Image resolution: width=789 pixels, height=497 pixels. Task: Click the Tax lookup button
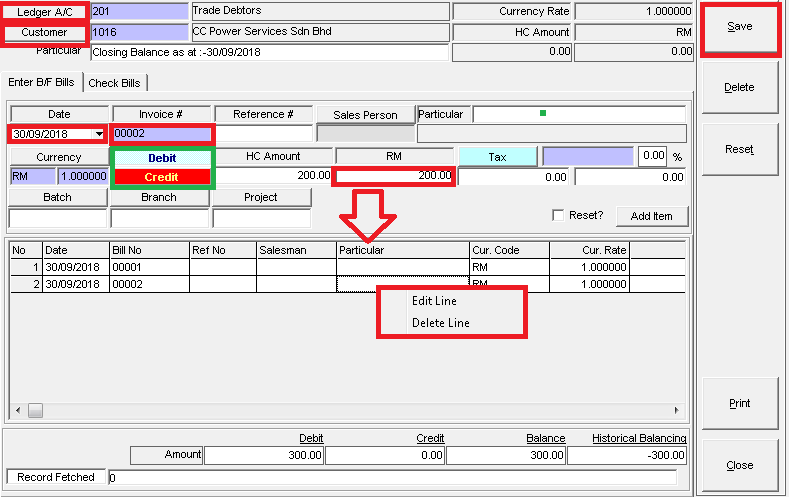[x=497, y=157]
